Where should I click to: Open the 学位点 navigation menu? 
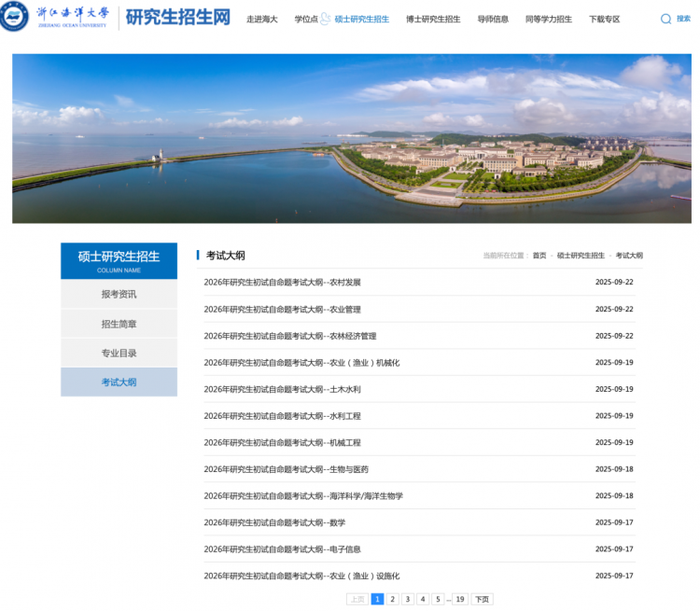[x=306, y=19]
